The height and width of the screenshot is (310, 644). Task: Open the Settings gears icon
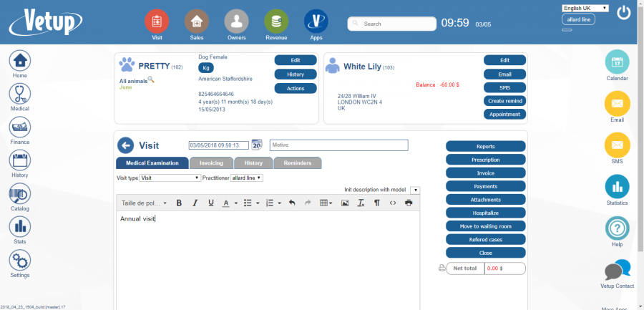point(20,261)
